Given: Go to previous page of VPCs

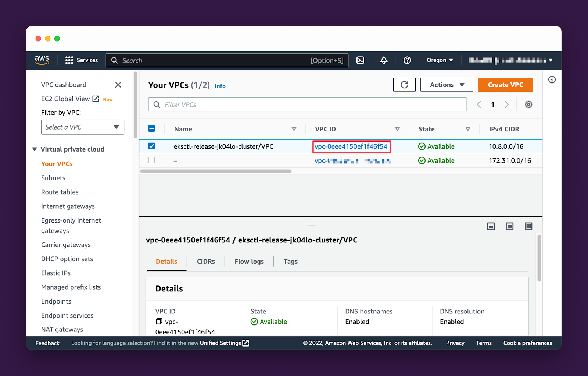Looking at the screenshot, I should coord(479,104).
